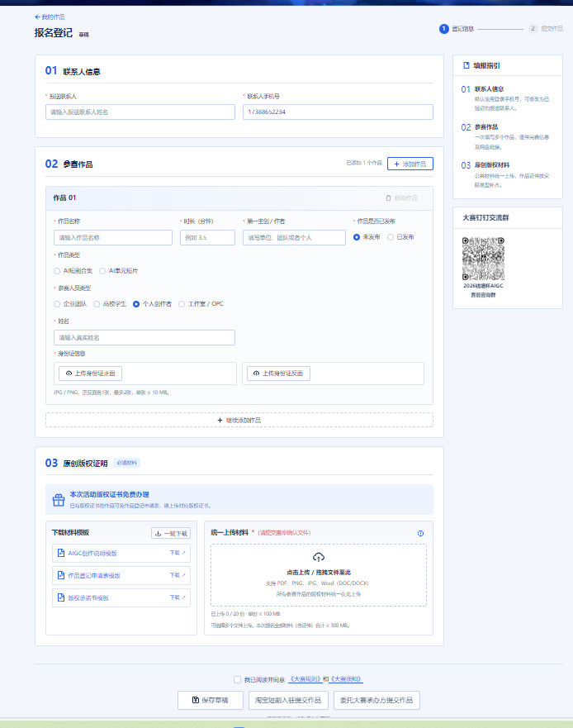Select 高校学生 participant type
573x728 pixels.
pyautogui.click(x=97, y=303)
